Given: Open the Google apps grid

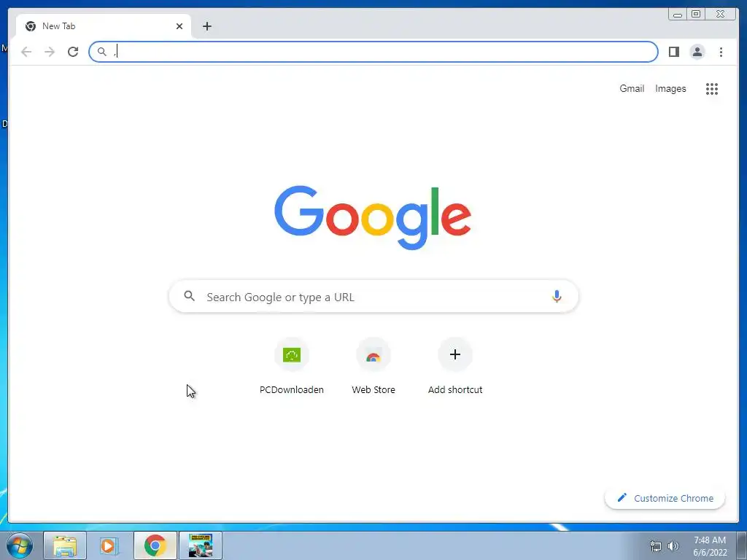Looking at the screenshot, I should click(x=712, y=88).
